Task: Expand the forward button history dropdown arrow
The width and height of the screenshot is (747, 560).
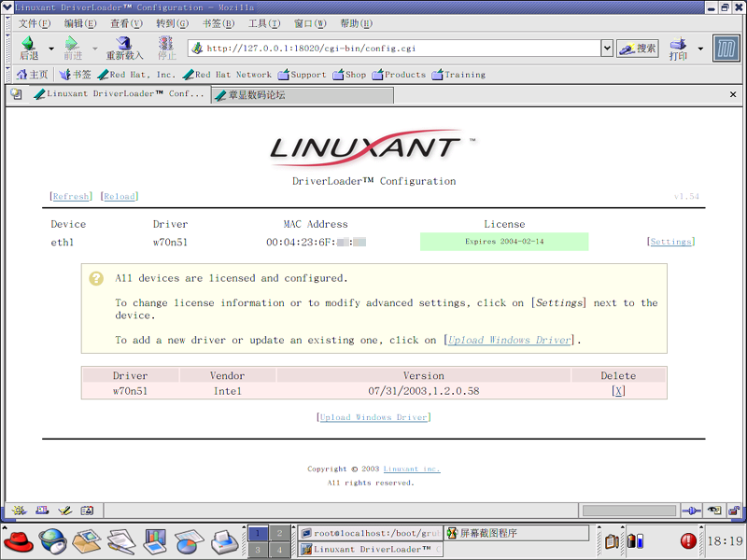Action: click(x=95, y=49)
